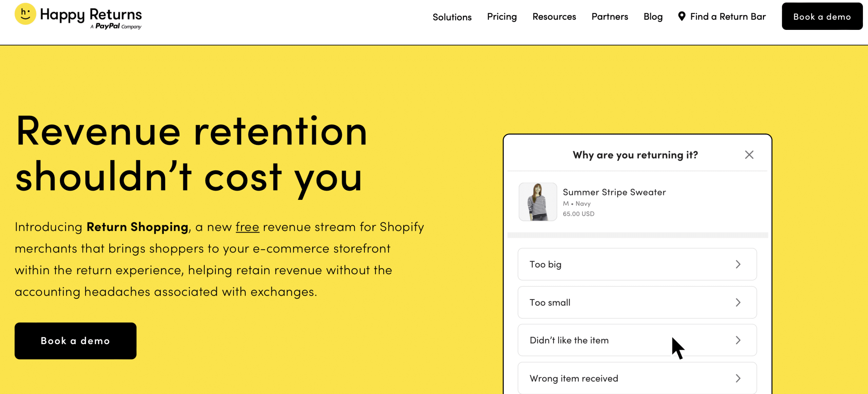Click the M • Navy variant text
The width and height of the screenshot is (868, 394).
pyautogui.click(x=577, y=204)
